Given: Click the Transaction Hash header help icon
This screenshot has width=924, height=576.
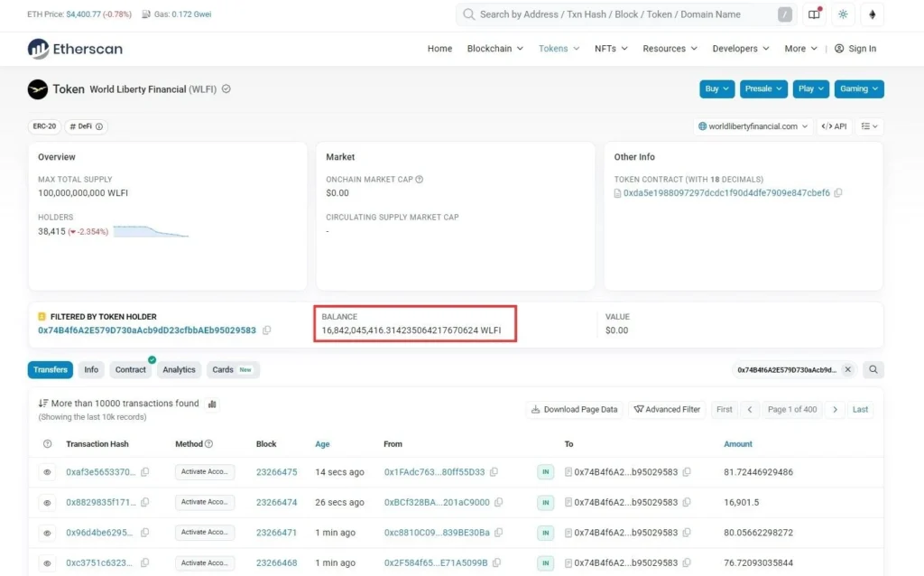Looking at the screenshot, I should pyautogui.click(x=47, y=444).
